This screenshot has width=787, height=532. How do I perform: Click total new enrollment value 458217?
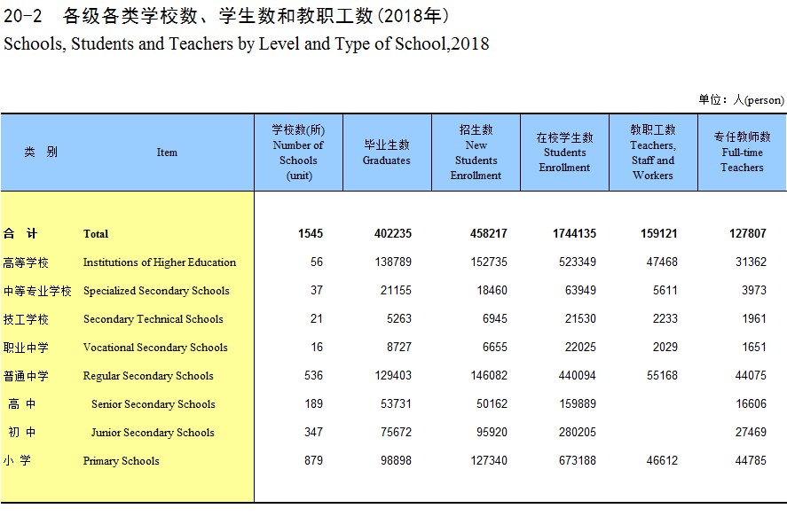(x=488, y=234)
